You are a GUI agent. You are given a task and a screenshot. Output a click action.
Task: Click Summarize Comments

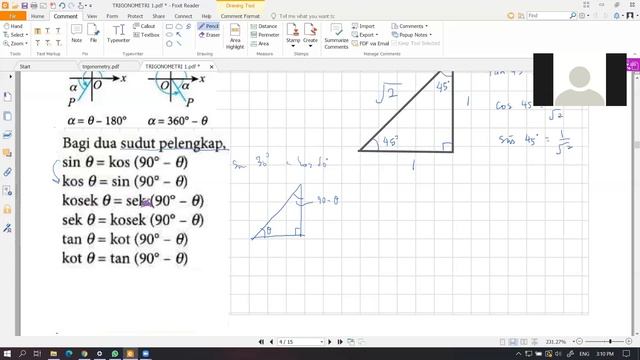coord(336,36)
